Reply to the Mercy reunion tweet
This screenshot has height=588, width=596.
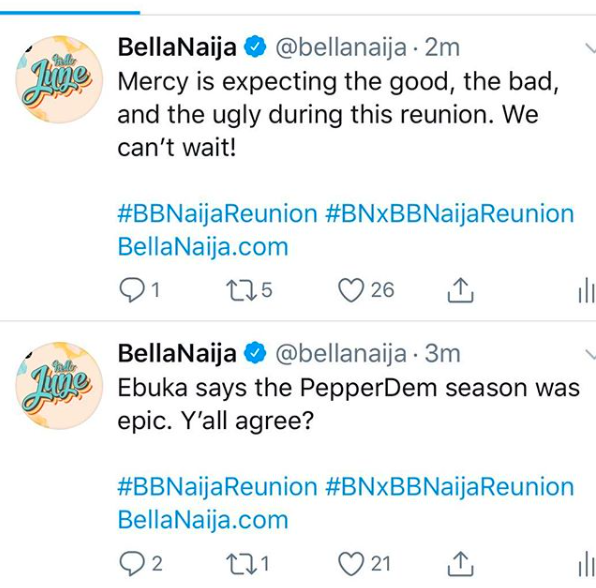pos(132,290)
